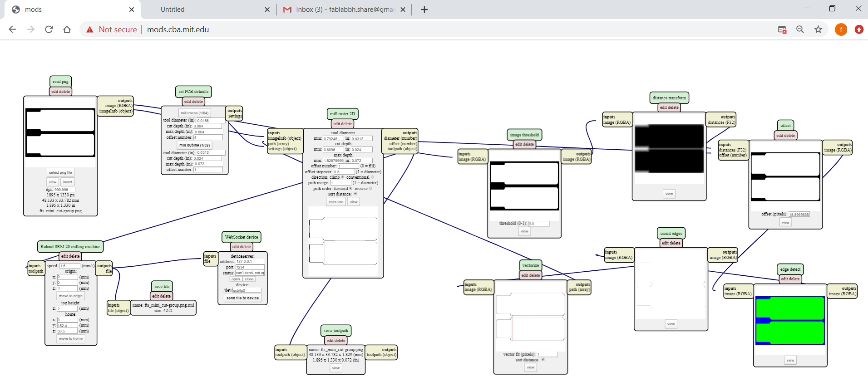Select conventional direction radio button
Screen dimensions: 868x386
[x=373, y=177]
